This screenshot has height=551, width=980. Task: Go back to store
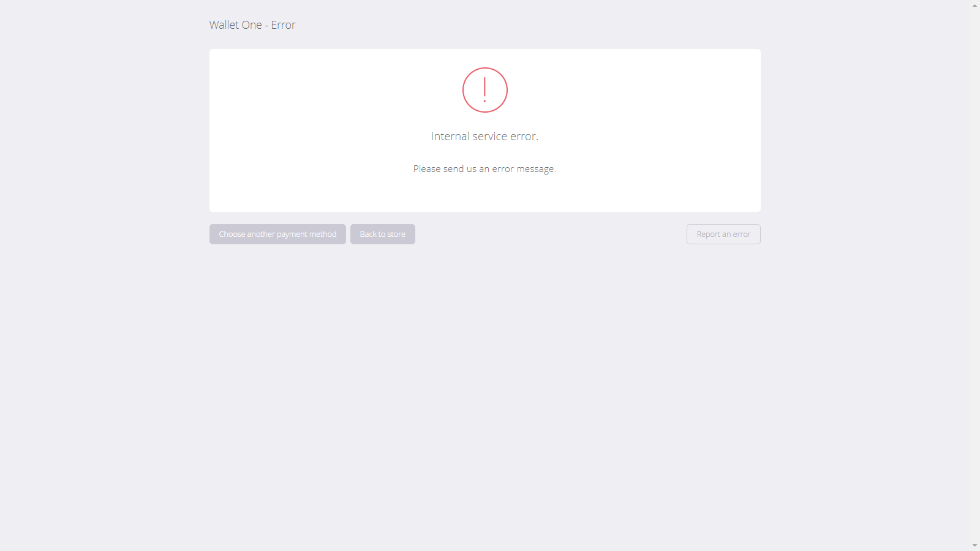pyautogui.click(x=382, y=234)
